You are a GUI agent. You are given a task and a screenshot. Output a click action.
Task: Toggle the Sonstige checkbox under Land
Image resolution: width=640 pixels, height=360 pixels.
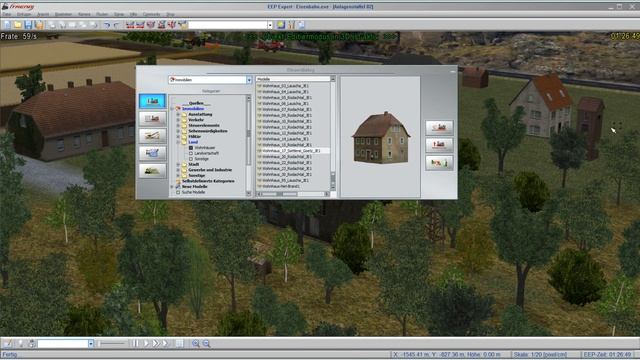[x=191, y=159]
